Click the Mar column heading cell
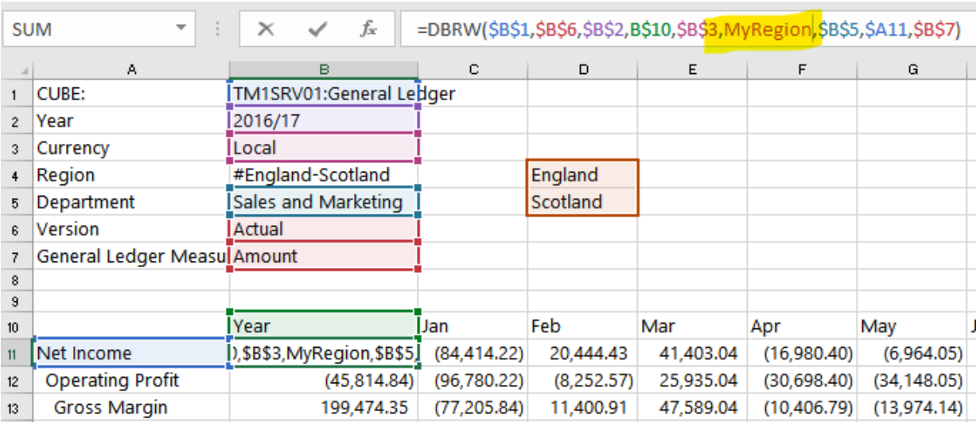Screen dimensions: 980x427 point(692,326)
